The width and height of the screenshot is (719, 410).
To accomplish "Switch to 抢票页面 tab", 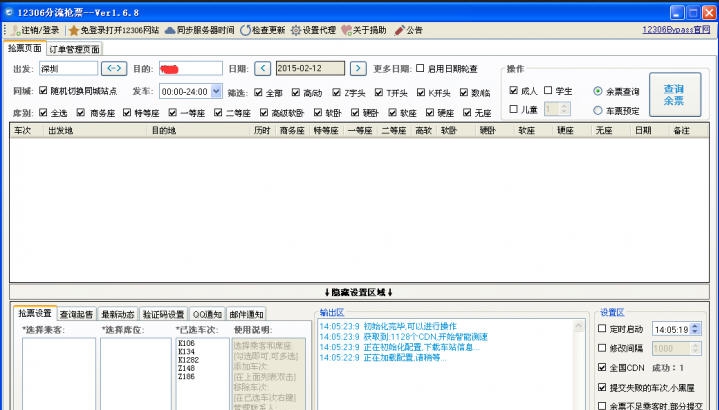I will click(25, 48).
